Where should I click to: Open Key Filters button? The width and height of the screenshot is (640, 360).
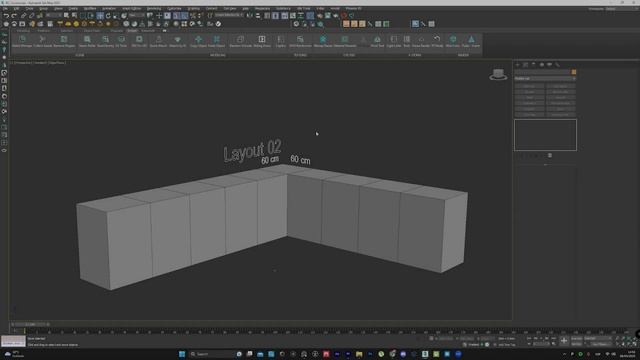600,344
